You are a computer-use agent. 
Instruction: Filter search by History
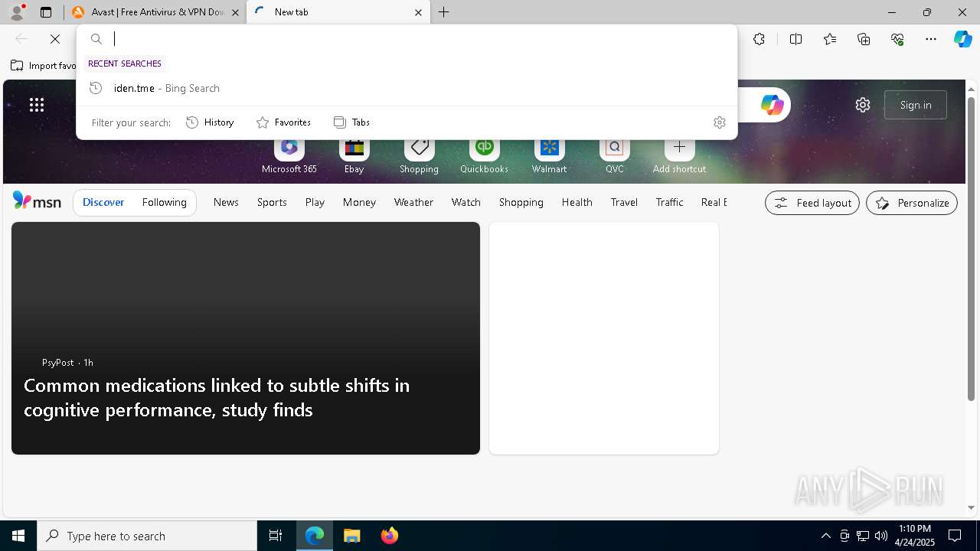coord(210,122)
